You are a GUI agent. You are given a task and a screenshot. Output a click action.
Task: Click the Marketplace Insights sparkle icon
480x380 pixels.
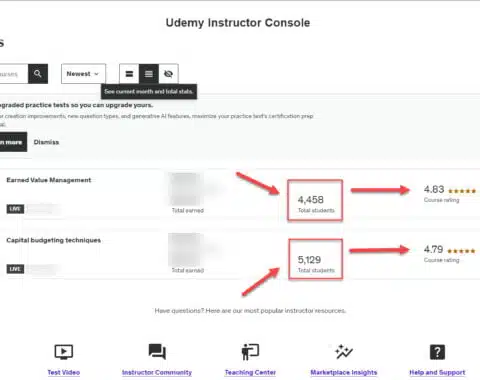point(344,352)
